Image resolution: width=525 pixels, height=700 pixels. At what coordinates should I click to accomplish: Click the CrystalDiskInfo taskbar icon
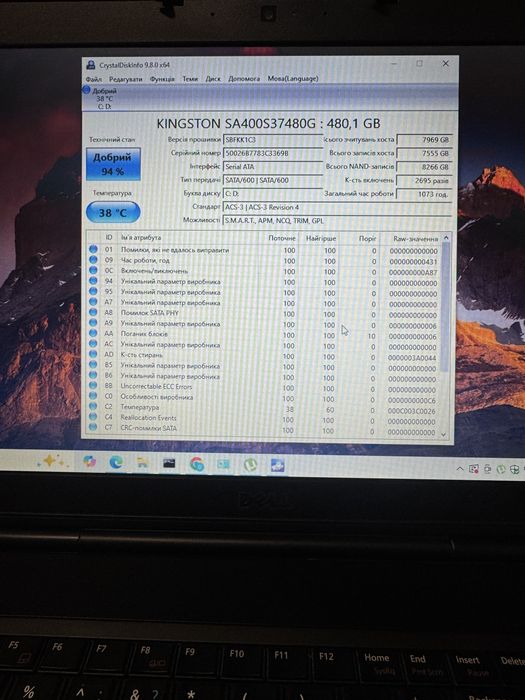pos(277,466)
